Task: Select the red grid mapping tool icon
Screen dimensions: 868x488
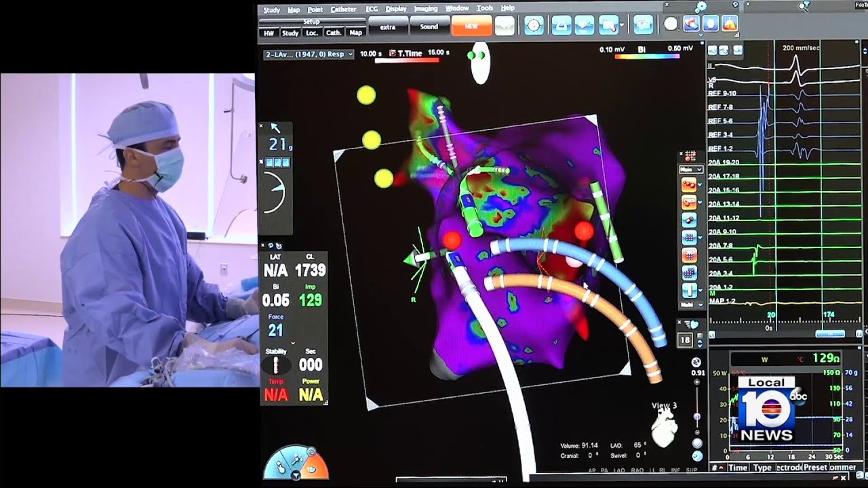Action: (x=689, y=256)
